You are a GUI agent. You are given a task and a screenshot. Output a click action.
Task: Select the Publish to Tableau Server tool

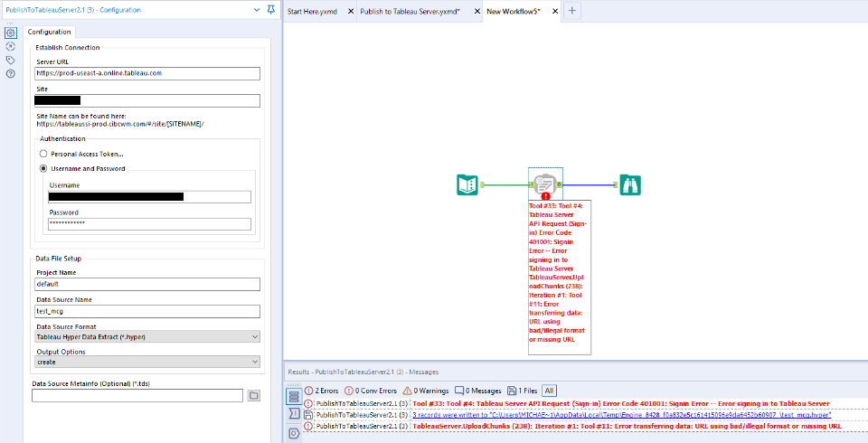coord(545,184)
